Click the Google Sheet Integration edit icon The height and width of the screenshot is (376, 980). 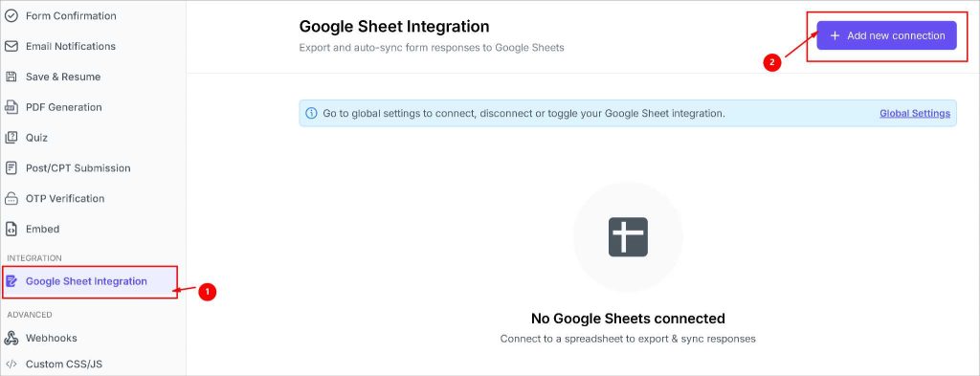11,281
